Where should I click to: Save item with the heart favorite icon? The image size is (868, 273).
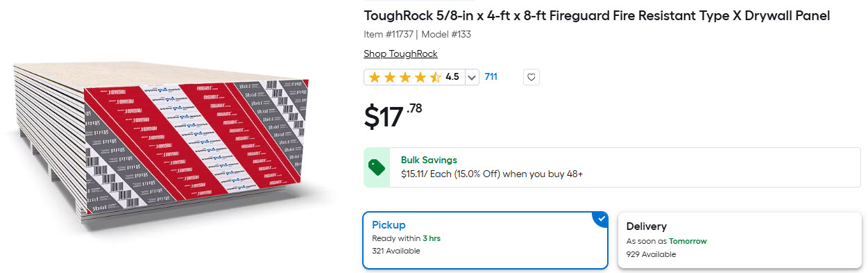[531, 77]
